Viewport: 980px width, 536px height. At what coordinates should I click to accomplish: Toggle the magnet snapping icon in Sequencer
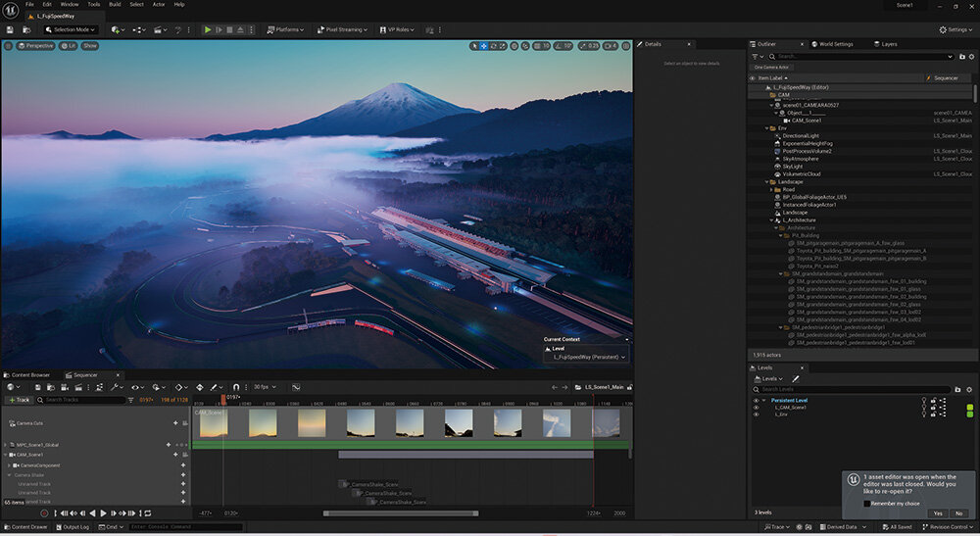(x=236, y=387)
